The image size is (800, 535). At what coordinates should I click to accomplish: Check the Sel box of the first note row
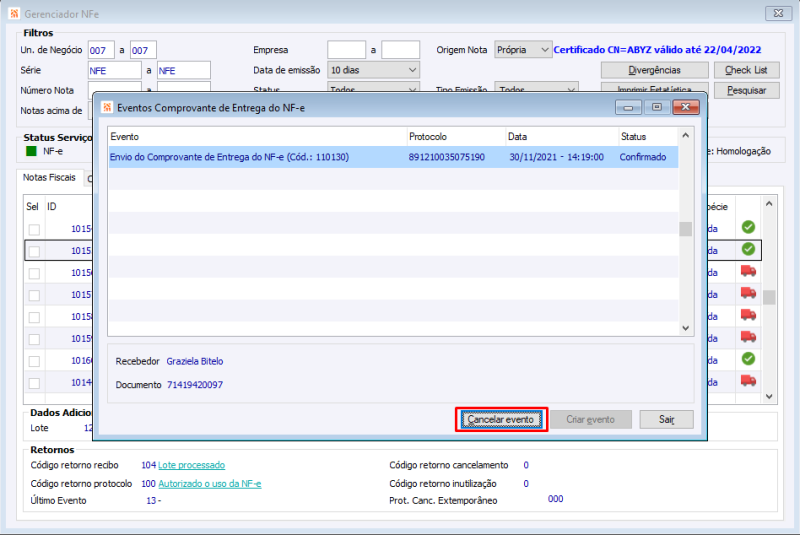(34, 230)
